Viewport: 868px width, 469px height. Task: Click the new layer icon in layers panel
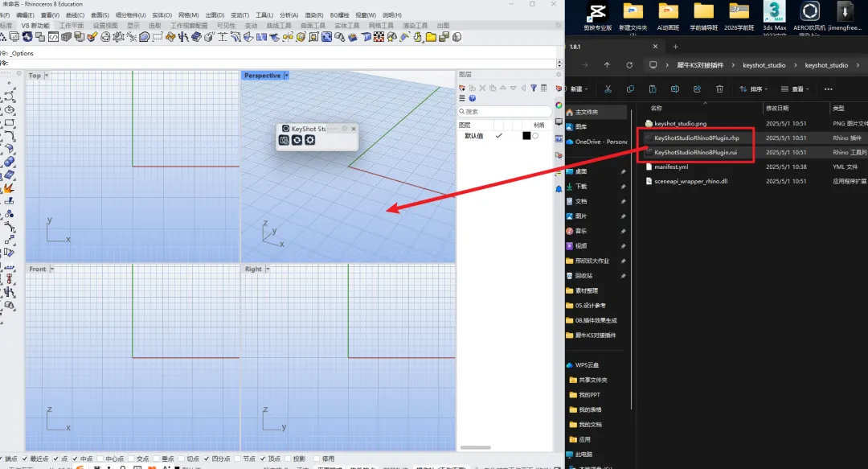click(x=461, y=88)
